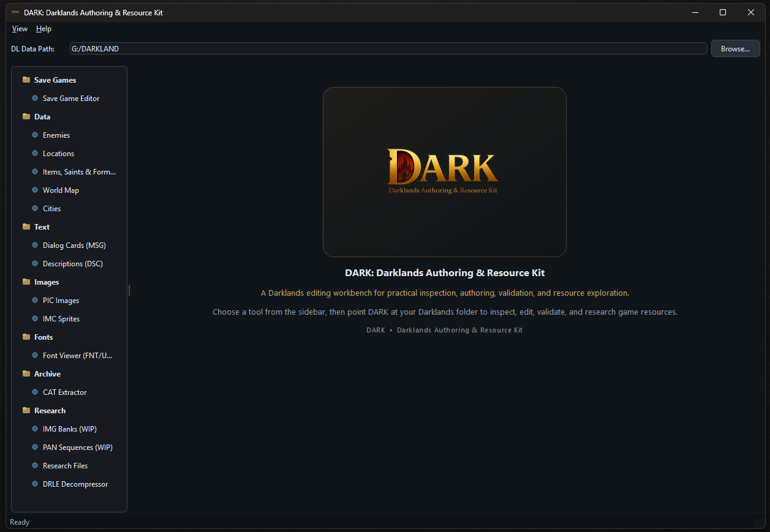Click the bullet icon beside Font Viewer
This screenshot has width=770, height=532.
(35, 356)
